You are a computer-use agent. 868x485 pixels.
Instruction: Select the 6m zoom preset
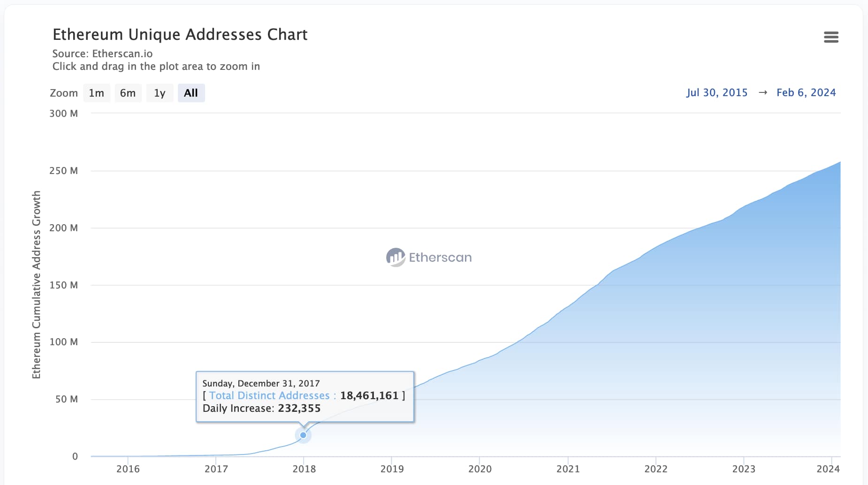click(128, 92)
